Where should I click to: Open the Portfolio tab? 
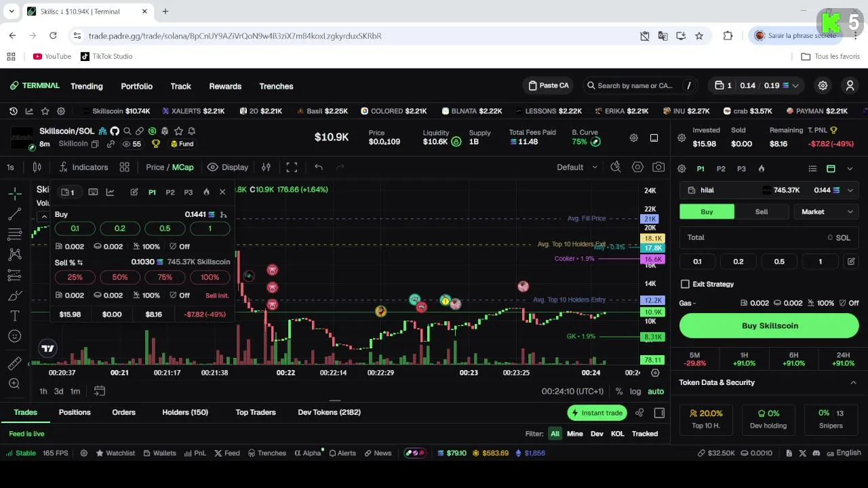pos(136,86)
